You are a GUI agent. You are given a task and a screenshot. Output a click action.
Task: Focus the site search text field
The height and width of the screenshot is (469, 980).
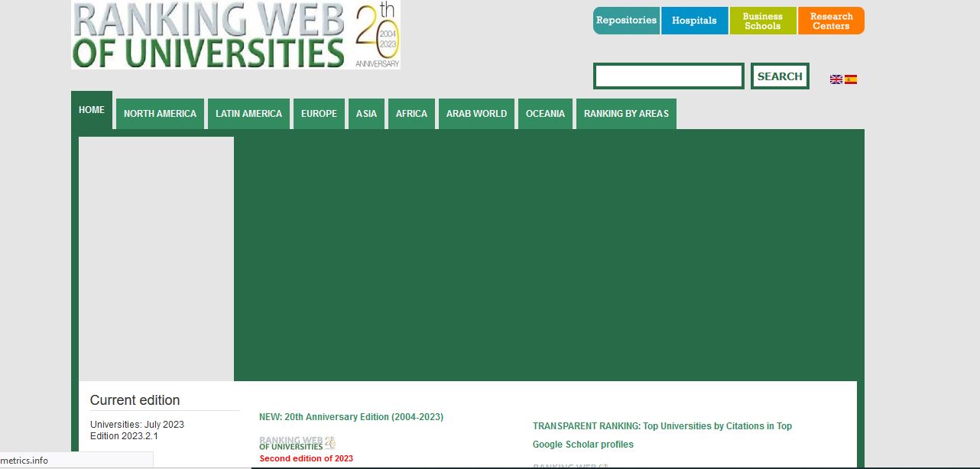click(x=669, y=76)
